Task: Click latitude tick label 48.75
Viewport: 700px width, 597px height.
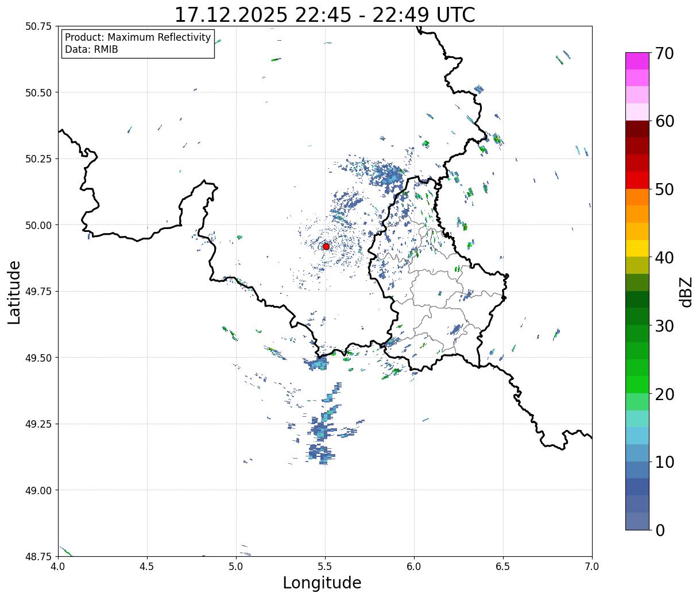Action: [x=38, y=556]
